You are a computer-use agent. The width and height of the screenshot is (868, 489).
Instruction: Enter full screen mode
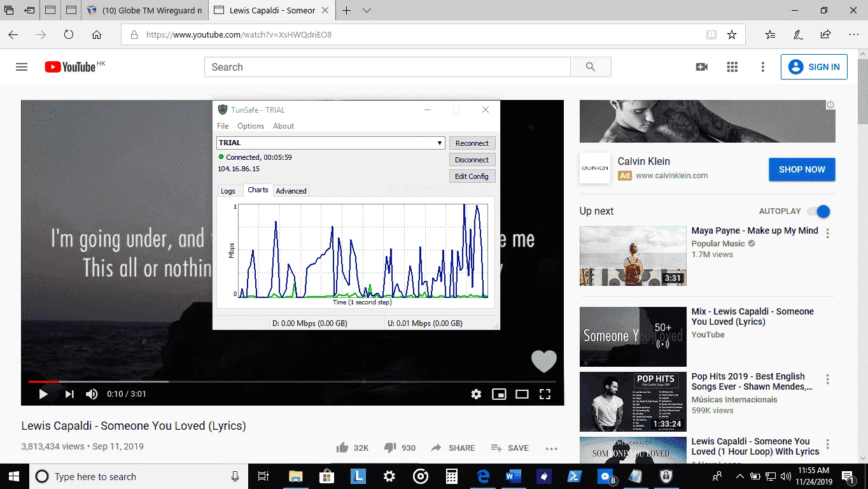[x=545, y=394]
